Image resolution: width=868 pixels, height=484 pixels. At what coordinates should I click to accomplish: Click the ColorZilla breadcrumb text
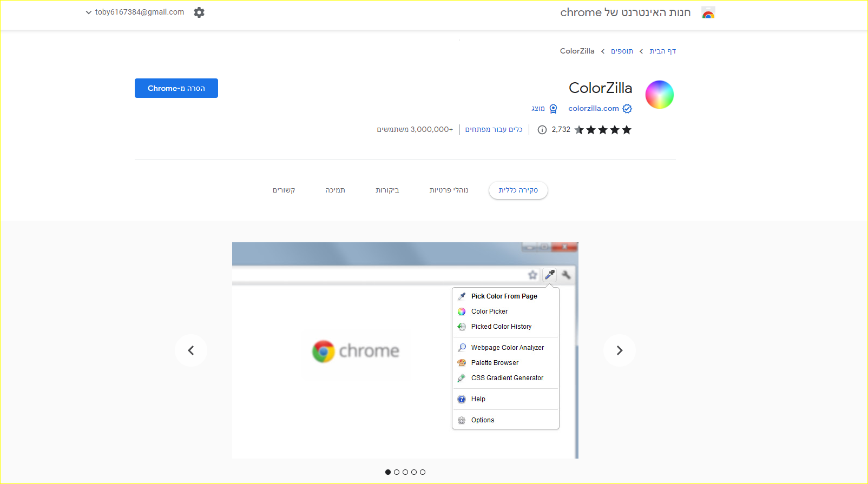click(577, 51)
